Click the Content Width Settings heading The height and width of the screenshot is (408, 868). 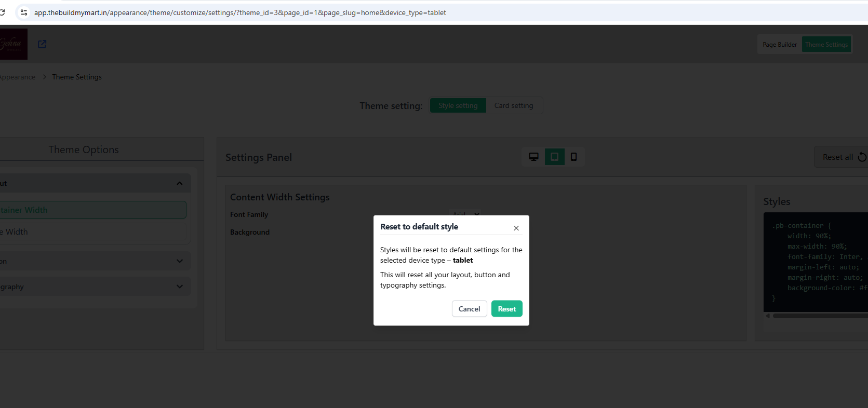pyautogui.click(x=280, y=197)
